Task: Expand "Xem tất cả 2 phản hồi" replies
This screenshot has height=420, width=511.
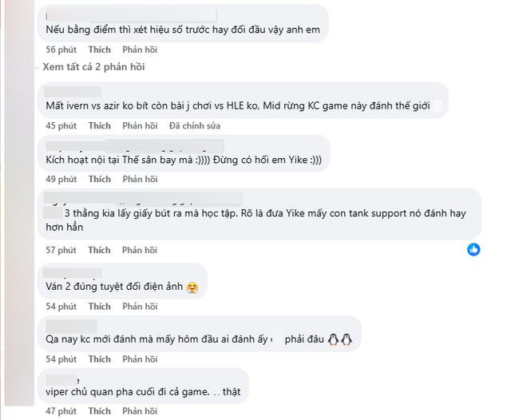Action: point(93,67)
